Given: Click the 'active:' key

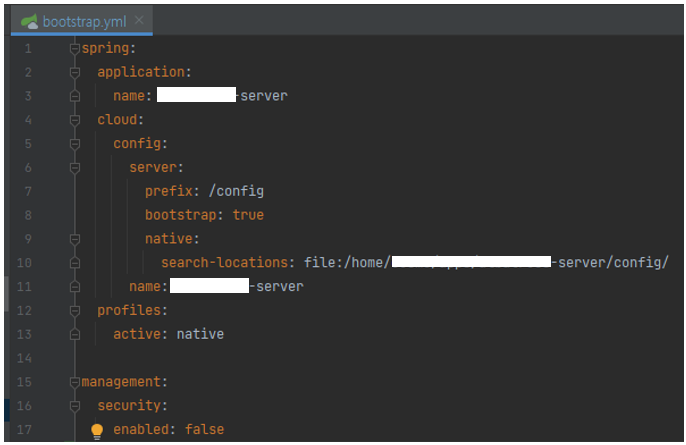Looking at the screenshot, I should 140,334.
